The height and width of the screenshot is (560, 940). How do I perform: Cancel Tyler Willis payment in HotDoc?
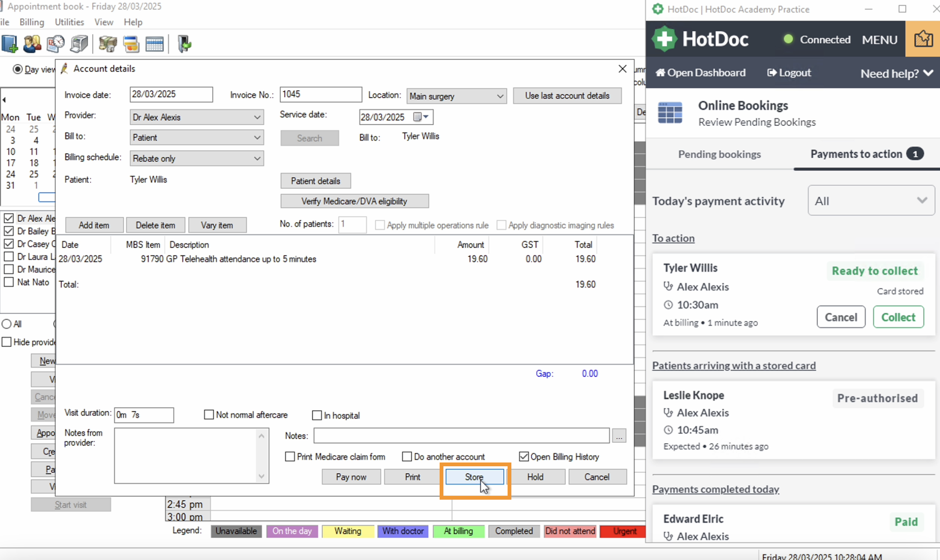[841, 317]
